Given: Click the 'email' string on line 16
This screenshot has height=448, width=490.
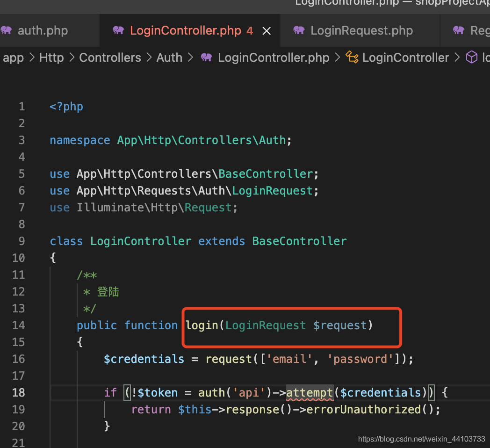Looking at the screenshot, I should coord(289,359).
